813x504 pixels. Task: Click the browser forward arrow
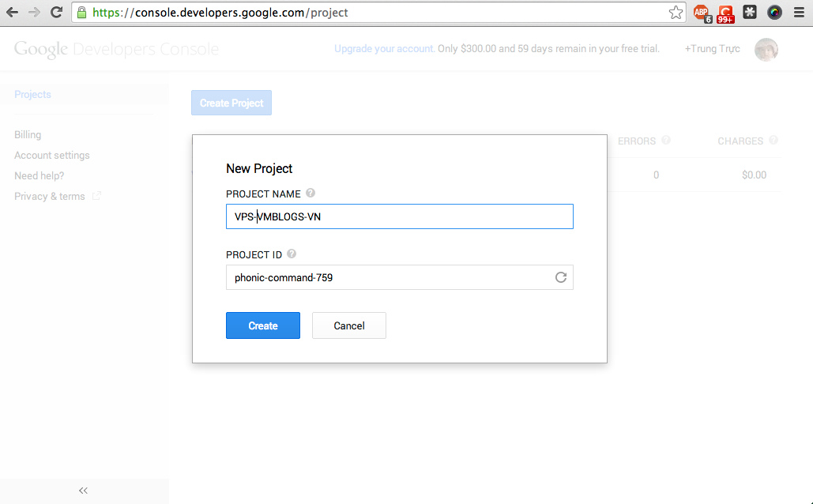click(34, 13)
